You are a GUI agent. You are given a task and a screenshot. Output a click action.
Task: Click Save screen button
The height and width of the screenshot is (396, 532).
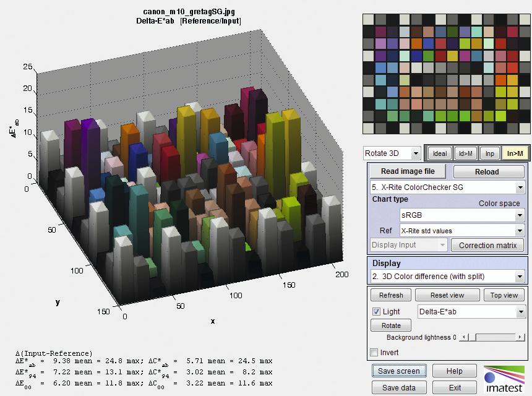[x=399, y=371]
